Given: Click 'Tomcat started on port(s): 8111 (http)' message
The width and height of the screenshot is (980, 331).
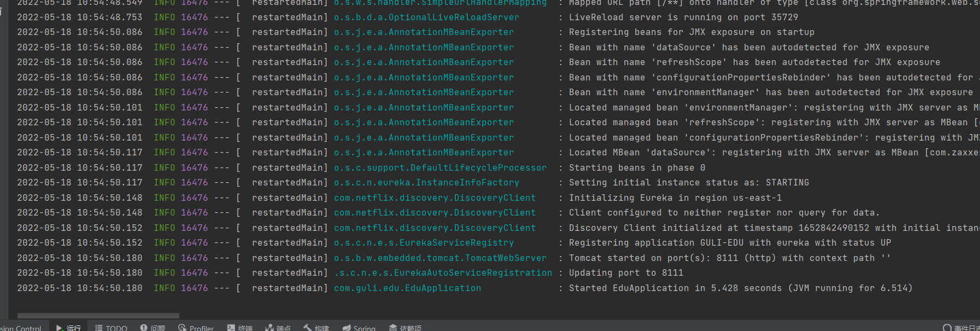Looking at the screenshot, I should (730, 258).
